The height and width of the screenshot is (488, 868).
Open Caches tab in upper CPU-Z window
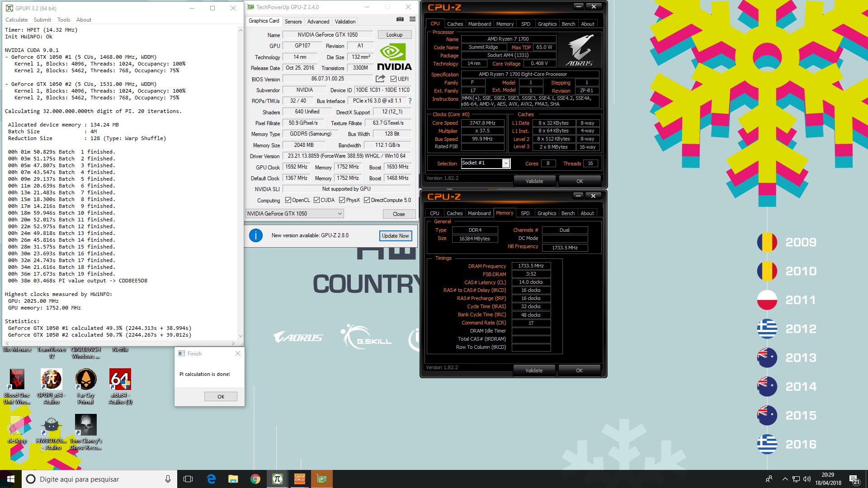point(455,24)
